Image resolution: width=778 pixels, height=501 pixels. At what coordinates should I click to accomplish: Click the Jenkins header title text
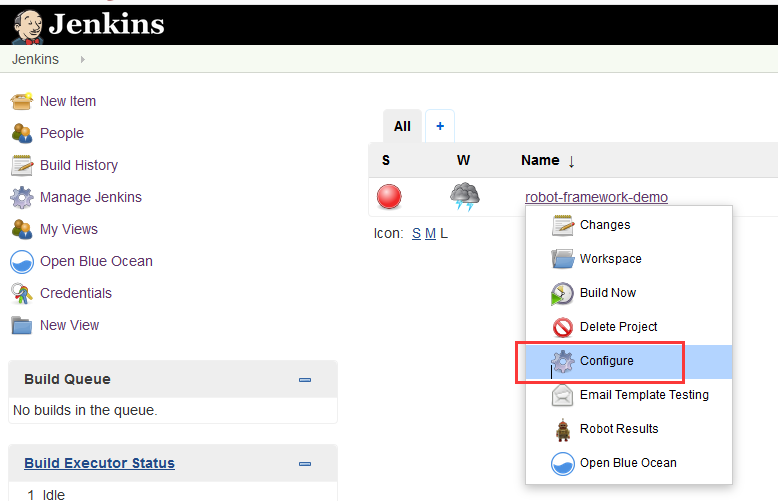[107, 24]
